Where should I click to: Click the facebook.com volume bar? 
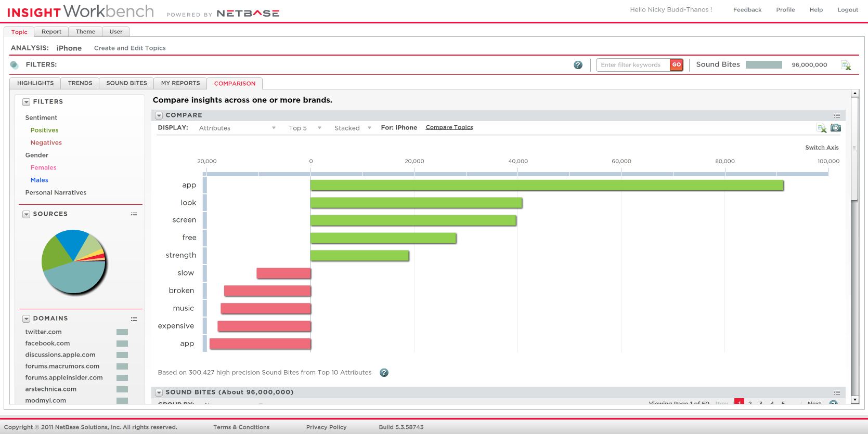pos(122,344)
